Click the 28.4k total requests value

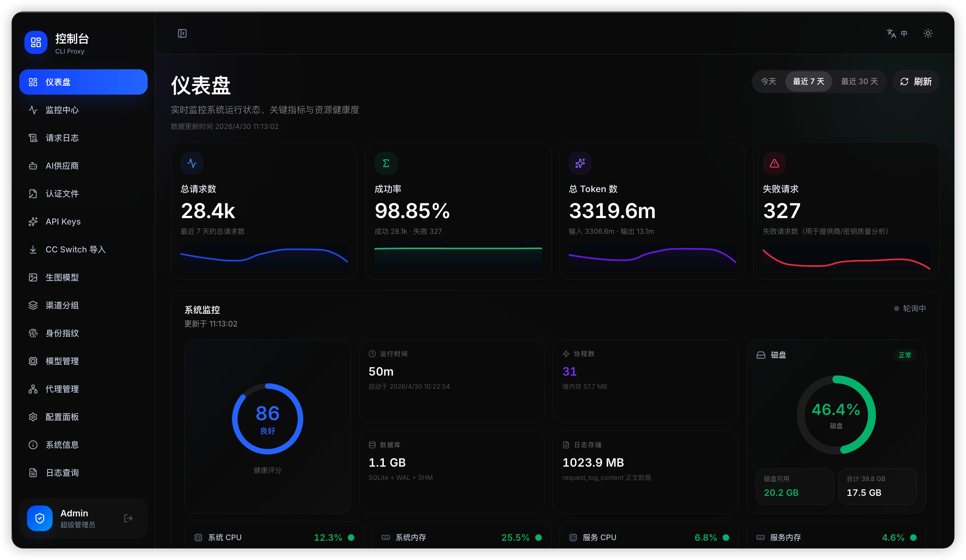[208, 211]
